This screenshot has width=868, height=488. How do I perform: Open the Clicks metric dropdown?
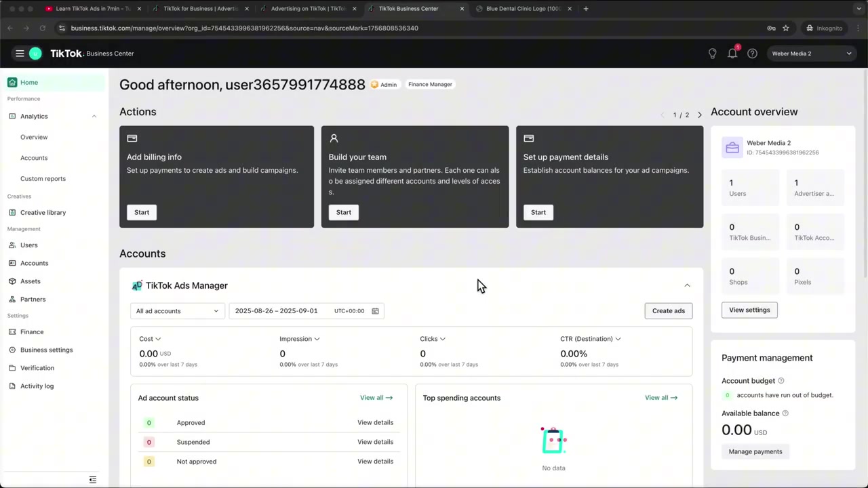(432, 339)
